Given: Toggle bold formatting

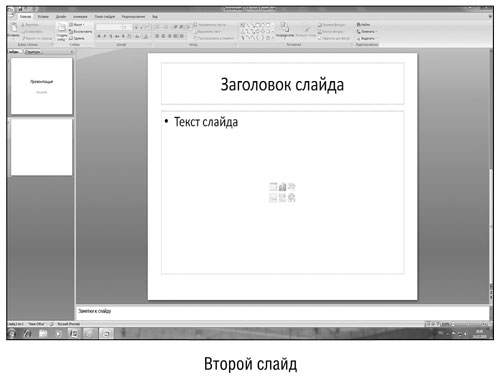Looking at the screenshot, I should pyautogui.click(x=99, y=36).
